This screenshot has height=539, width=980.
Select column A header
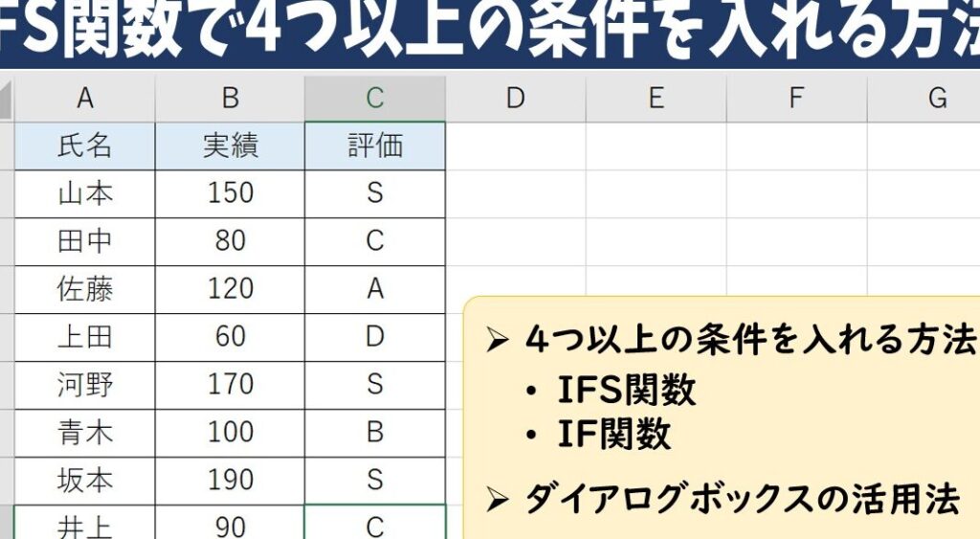pyautogui.click(x=85, y=98)
